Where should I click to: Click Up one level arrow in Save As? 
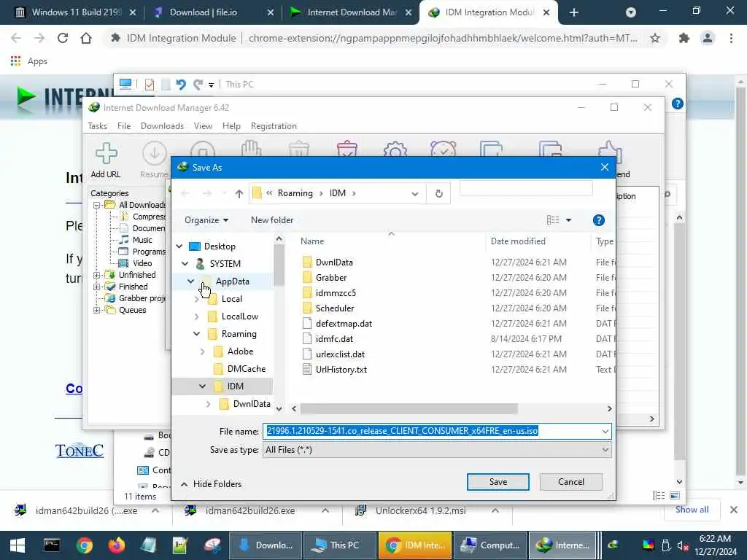click(x=239, y=193)
